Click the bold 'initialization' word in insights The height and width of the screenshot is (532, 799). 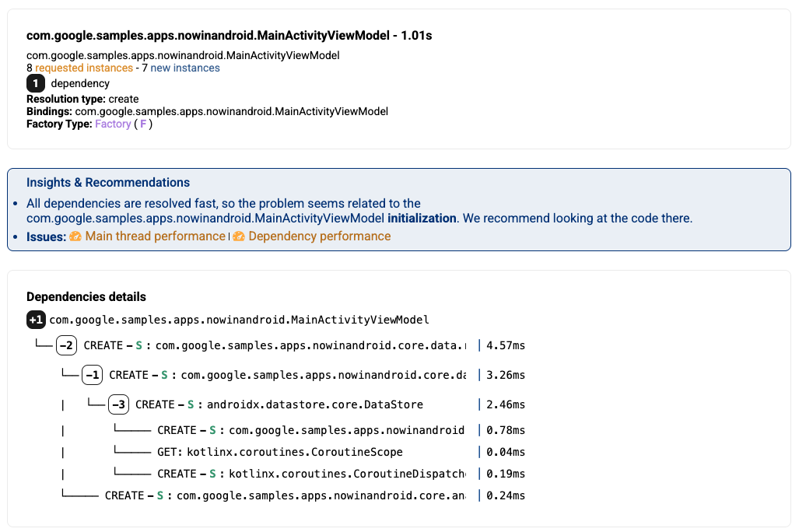422,219
